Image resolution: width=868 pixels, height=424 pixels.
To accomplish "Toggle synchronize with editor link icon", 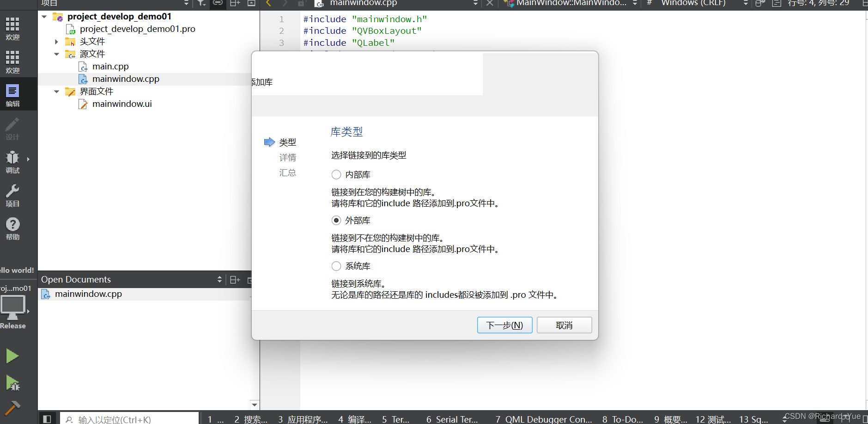I will click(x=218, y=3).
